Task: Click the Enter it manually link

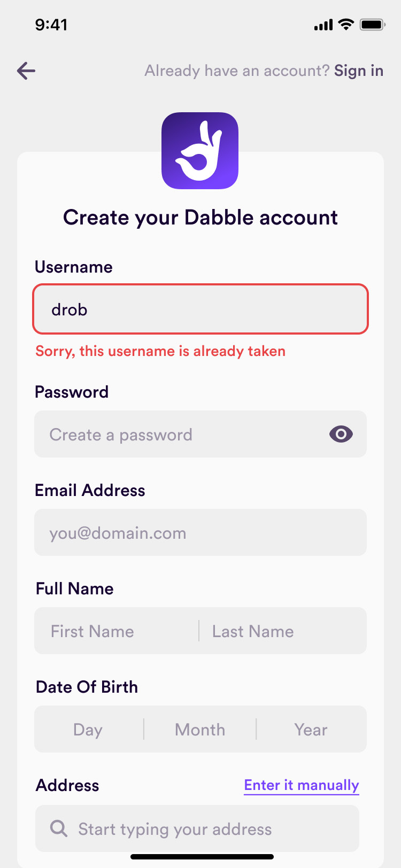Action: pyautogui.click(x=301, y=785)
